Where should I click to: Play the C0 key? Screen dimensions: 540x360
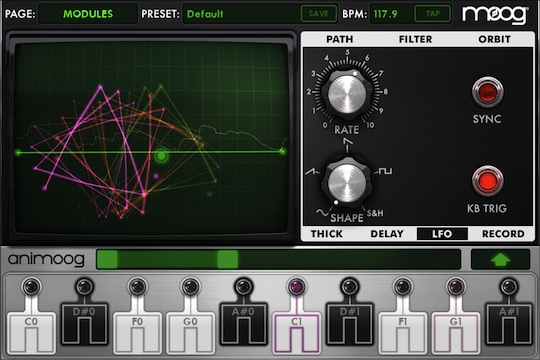point(31,333)
